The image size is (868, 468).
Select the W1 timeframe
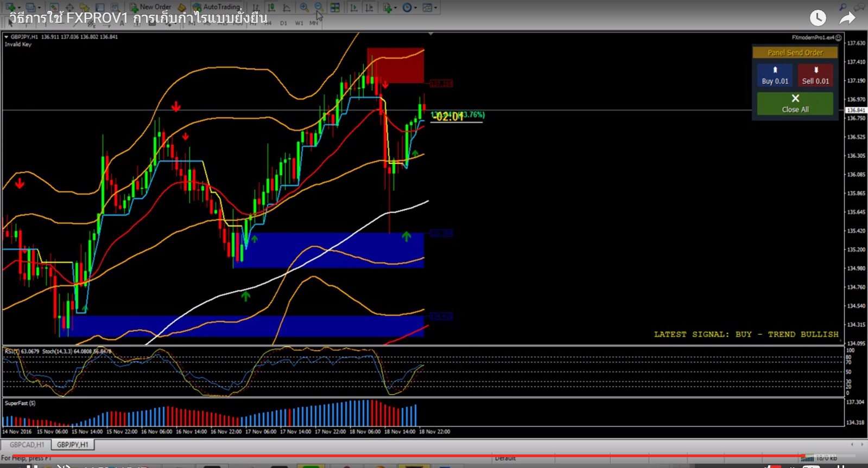[299, 23]
